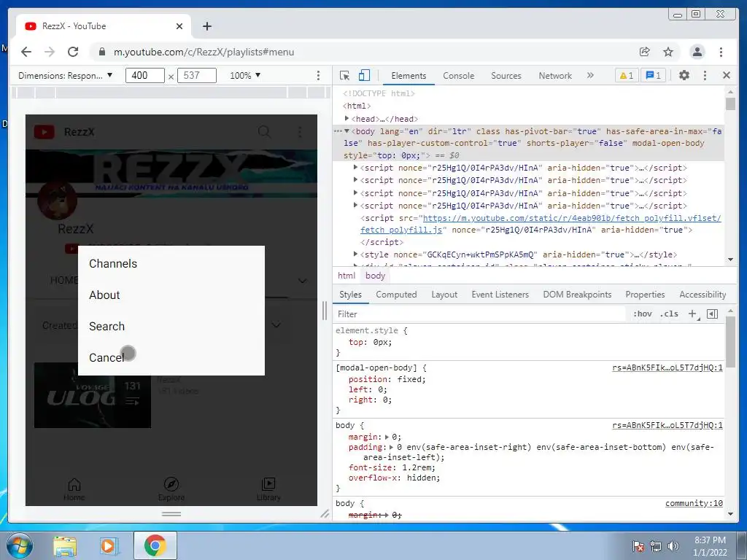
Task: Open Windows Explorer from the taskbar
Action: [65, 545]
